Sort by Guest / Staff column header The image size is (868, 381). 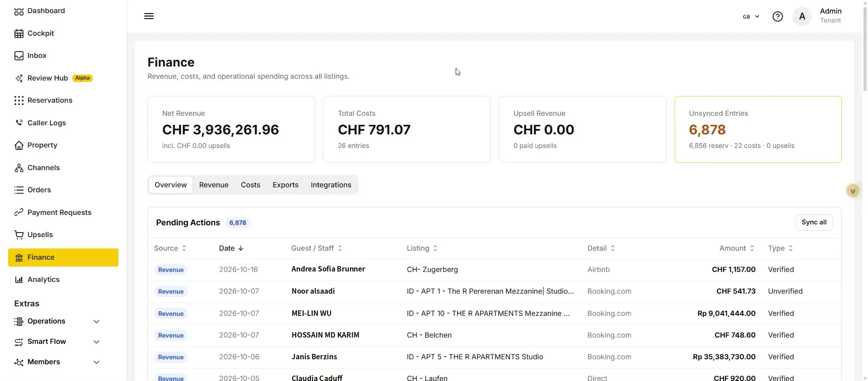point(316,248)
